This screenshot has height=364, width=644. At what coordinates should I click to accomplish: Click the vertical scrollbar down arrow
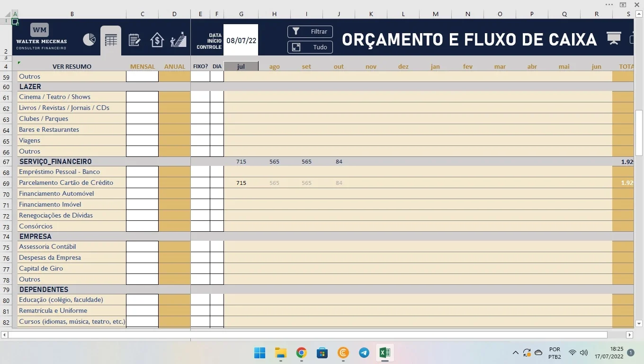(639, 324)
